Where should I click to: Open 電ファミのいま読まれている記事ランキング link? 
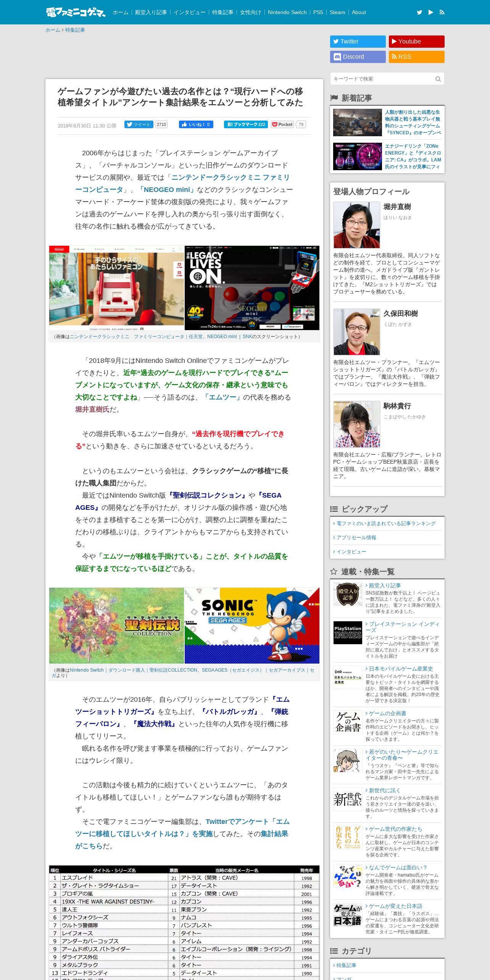386,524
